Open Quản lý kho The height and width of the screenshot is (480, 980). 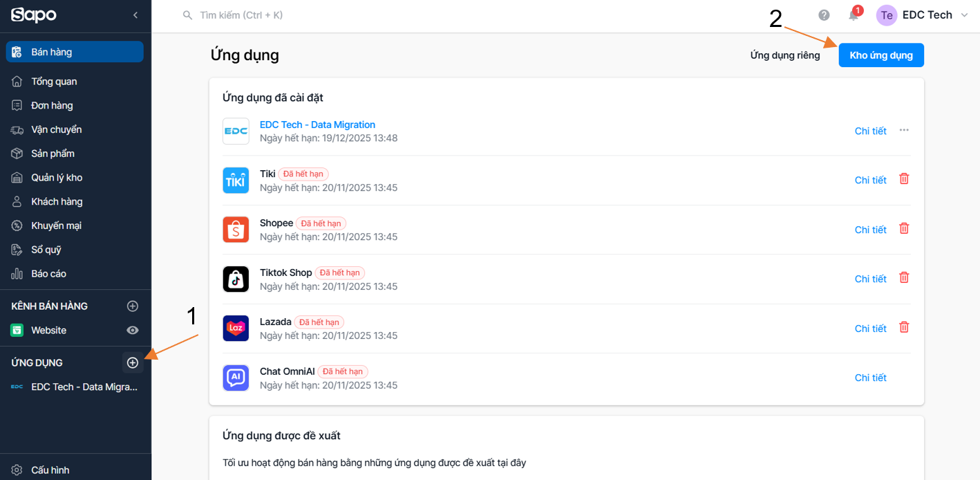(x=57, y=178)
